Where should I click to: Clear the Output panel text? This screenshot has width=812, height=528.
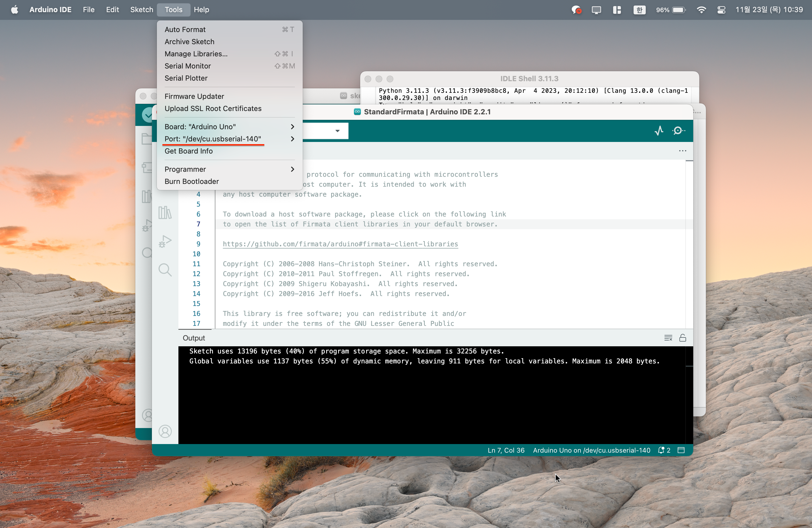coord(668,338)
